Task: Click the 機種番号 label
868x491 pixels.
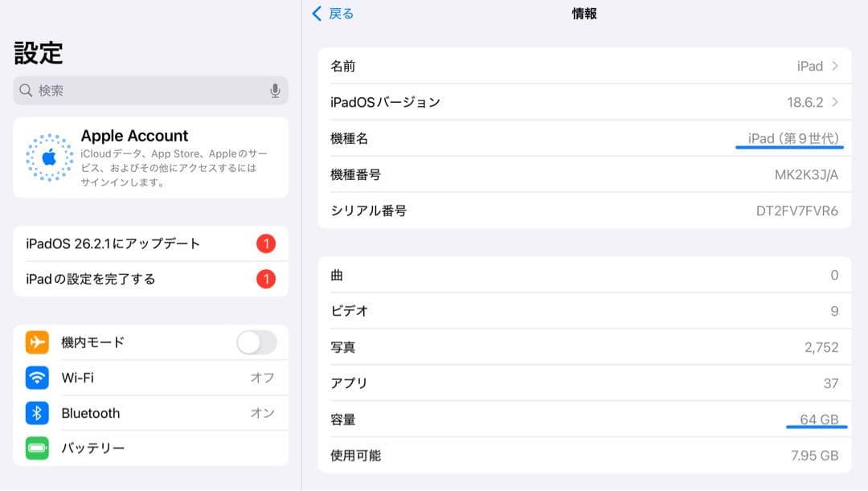Action: pos(355,174)
